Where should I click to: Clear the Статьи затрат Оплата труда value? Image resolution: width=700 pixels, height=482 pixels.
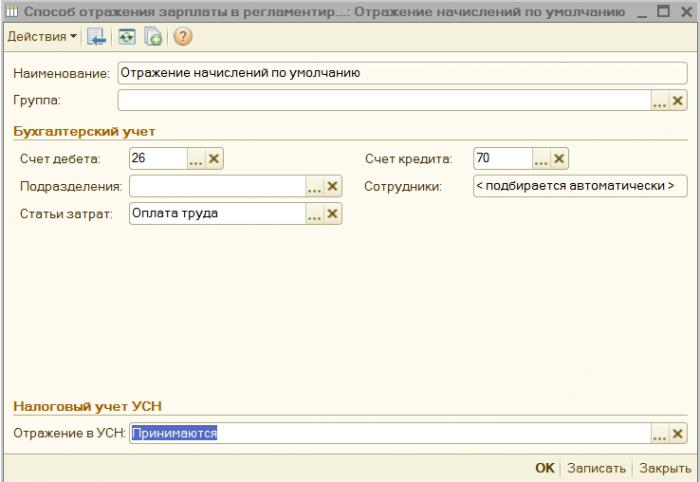click(x=332, y=214)
